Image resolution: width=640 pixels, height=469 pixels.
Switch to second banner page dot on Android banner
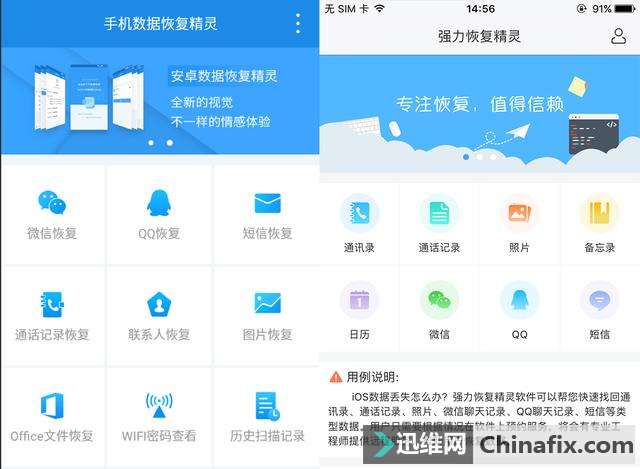(x=169, y=143)
